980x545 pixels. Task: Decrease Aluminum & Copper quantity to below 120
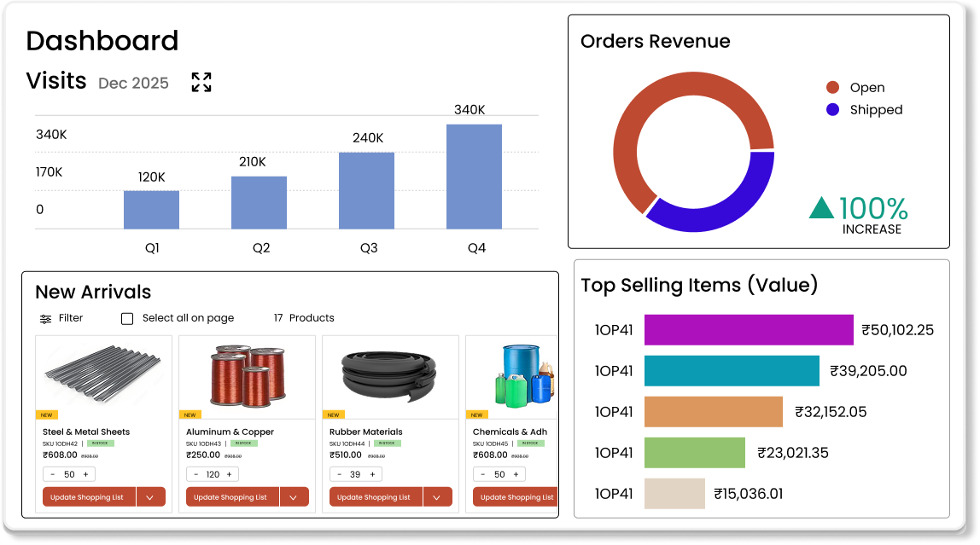[x=195, y=473]
